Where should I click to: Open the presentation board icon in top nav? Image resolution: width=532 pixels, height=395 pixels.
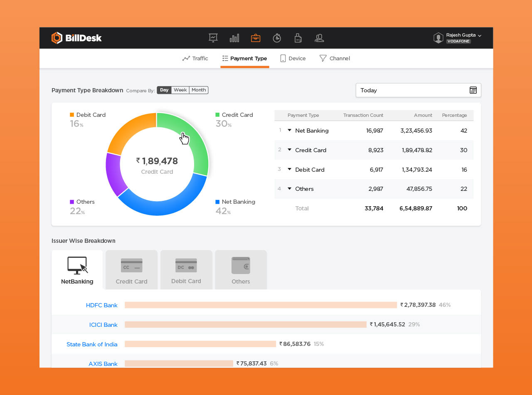point(213,38)
